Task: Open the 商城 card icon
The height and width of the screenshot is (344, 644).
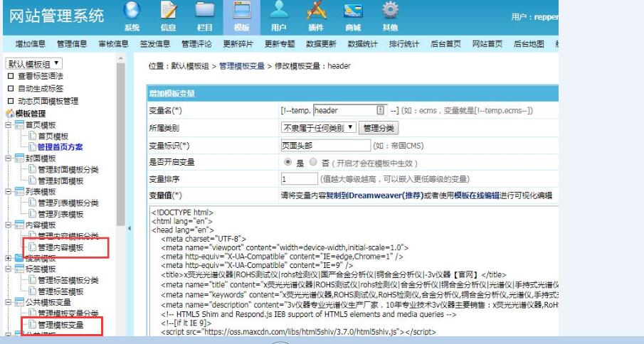Action: pos(353,11)
